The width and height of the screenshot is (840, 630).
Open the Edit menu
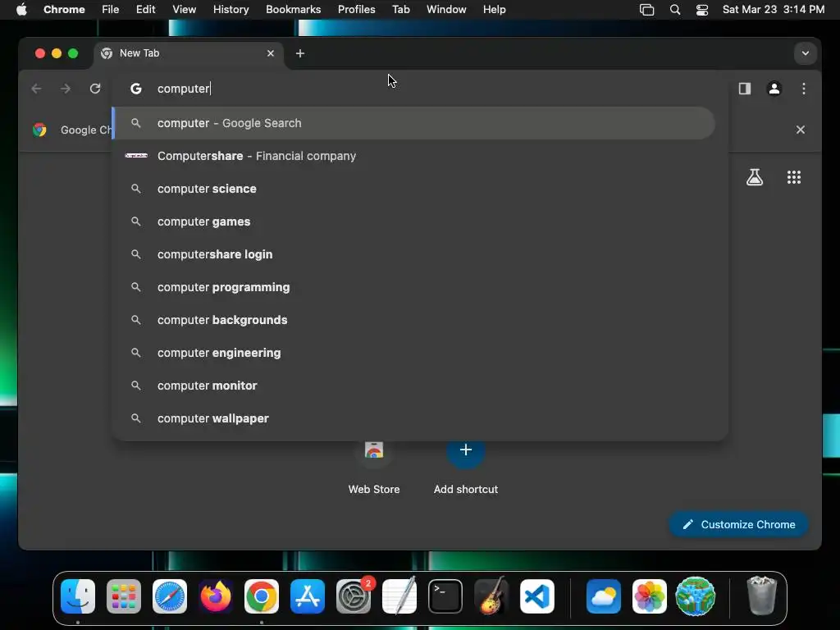tap(146, 9)
